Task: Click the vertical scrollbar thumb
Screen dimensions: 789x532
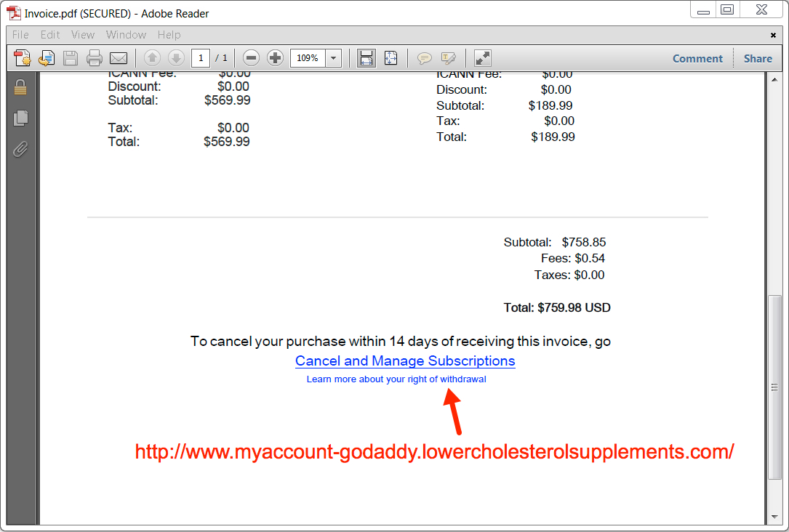Action: (774, 387)
